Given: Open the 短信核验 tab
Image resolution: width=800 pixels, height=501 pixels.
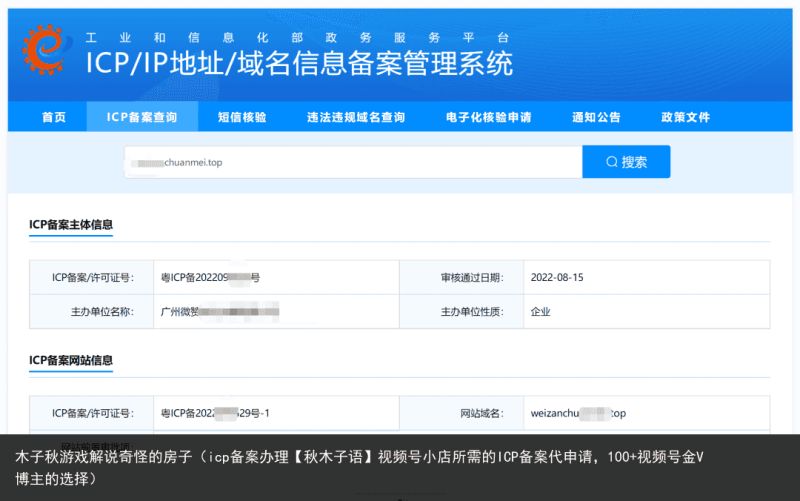Looking at the screenshot, I should [x=242, y=117].
